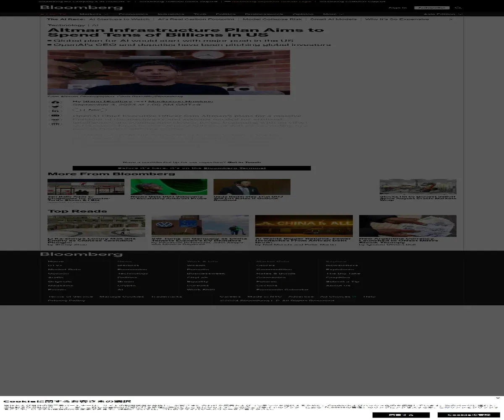Close the cookie banner with the X
Image resolution: width=504 pixels, height=420 pixels.
coord(498,398)
